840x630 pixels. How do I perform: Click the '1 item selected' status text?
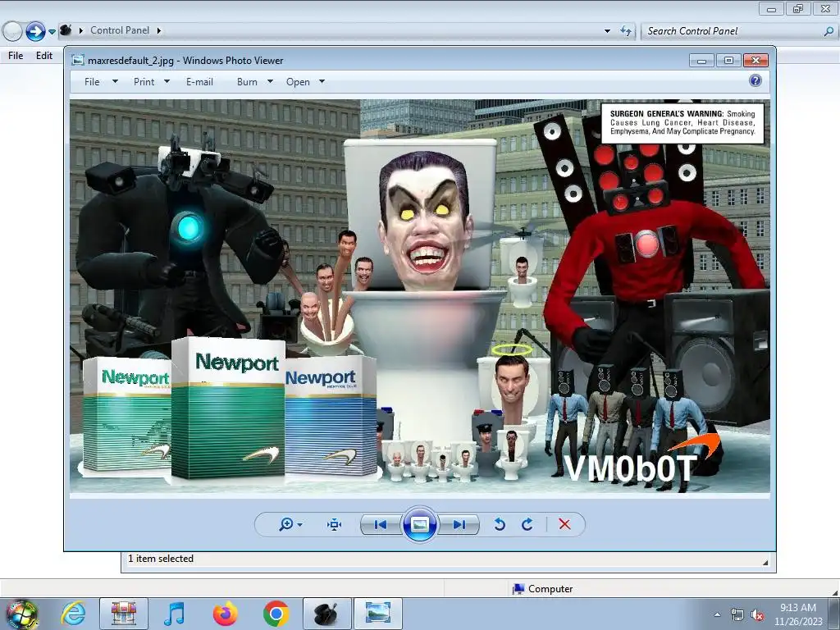(160, 558)
